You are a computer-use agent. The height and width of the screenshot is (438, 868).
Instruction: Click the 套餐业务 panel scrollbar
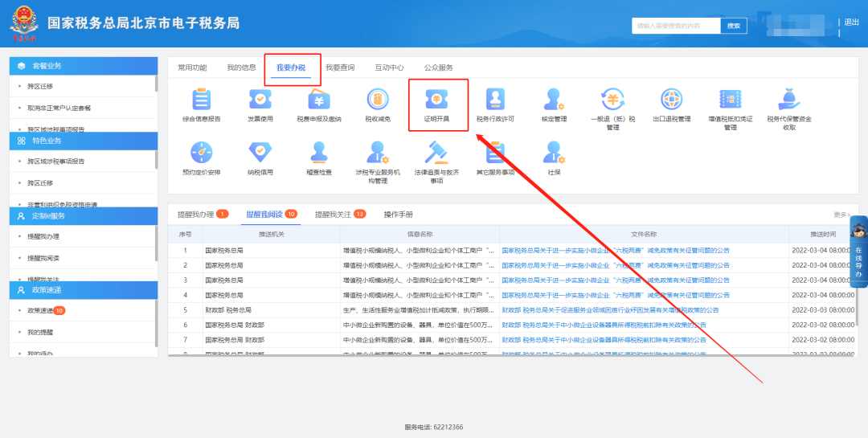coord(156,83)
